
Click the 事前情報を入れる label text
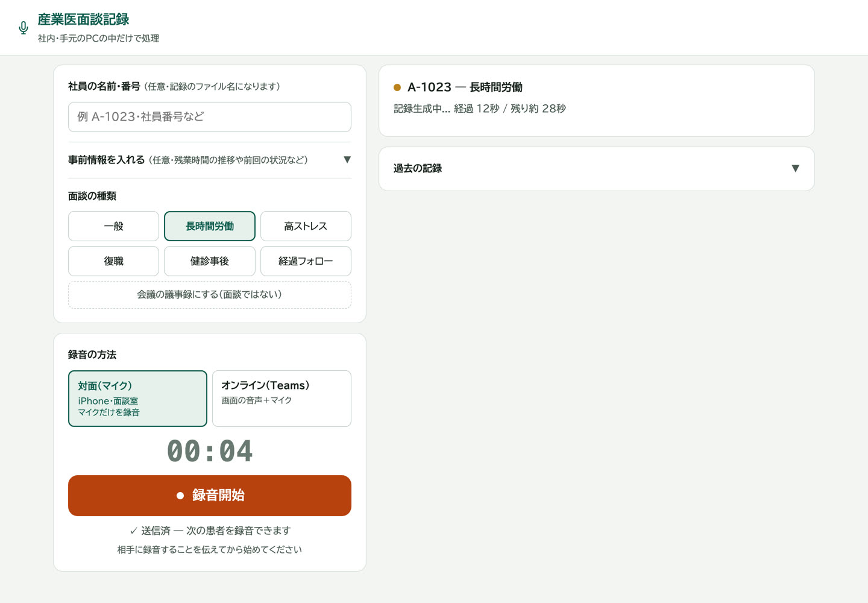click(107, 160)
